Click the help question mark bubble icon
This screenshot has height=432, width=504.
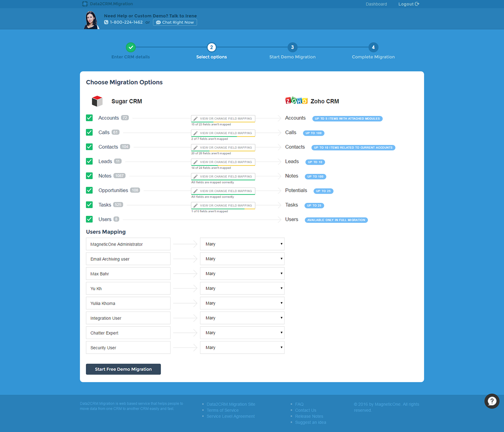[x=491, y=401]
